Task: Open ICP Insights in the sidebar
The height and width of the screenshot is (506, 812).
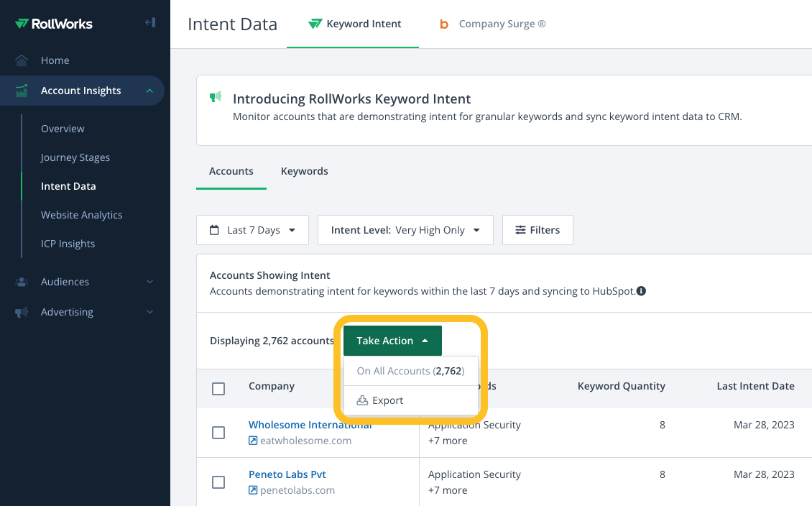Action: click(x=68, y=244)
